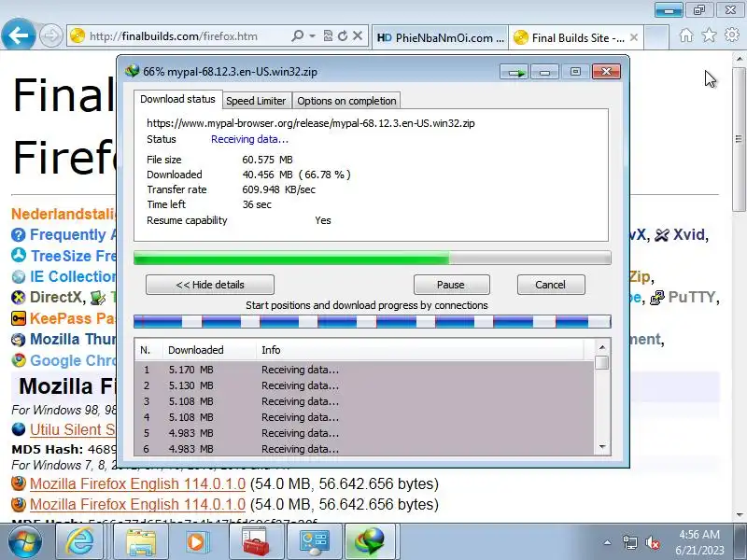Image resolution: width=747 pixels, height=560 pixels.
Task: Open Favorites star icon
Action: point(709,35)
